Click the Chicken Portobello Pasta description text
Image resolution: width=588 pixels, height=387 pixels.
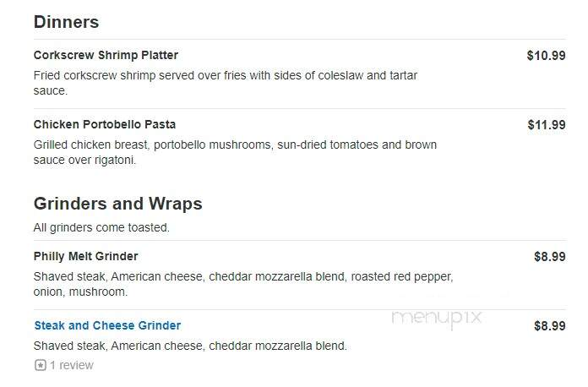click(235, 152)
